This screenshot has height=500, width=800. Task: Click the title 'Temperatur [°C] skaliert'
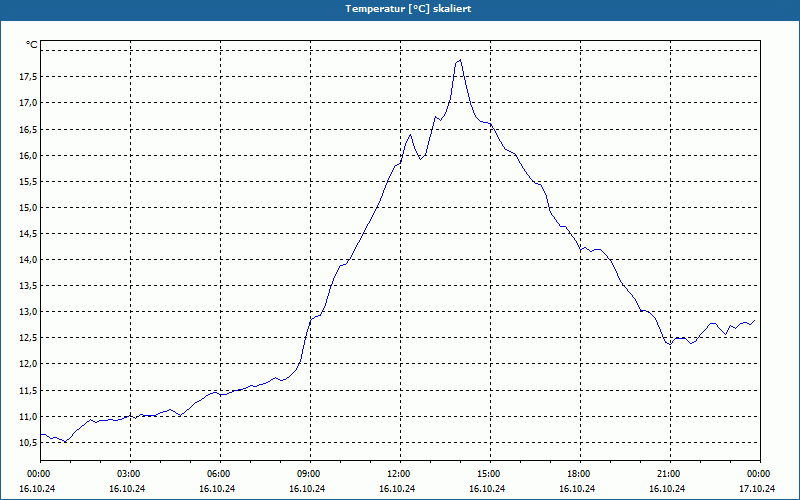[x=408, y=9]
